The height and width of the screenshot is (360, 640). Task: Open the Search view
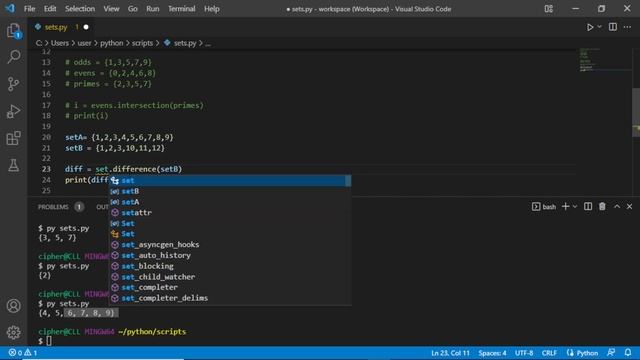pos(13,57)
